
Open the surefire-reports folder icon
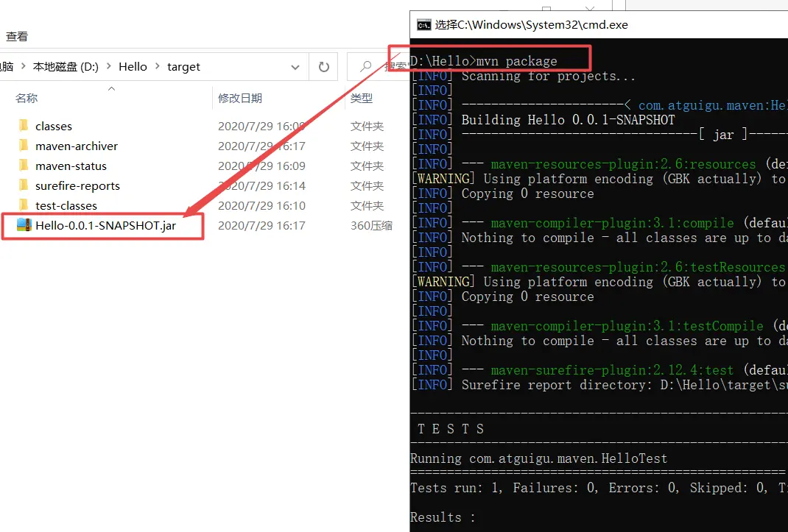coord(22,185)
